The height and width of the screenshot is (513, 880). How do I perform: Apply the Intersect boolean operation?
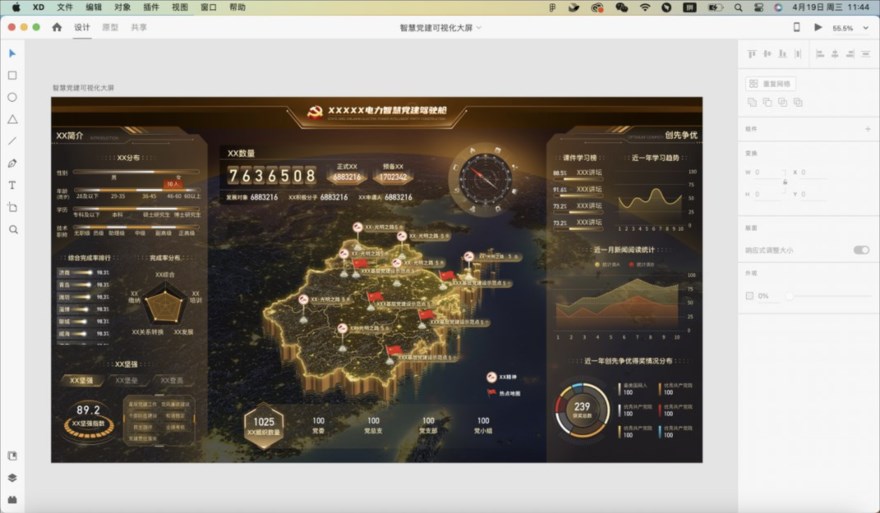[782, 102]
